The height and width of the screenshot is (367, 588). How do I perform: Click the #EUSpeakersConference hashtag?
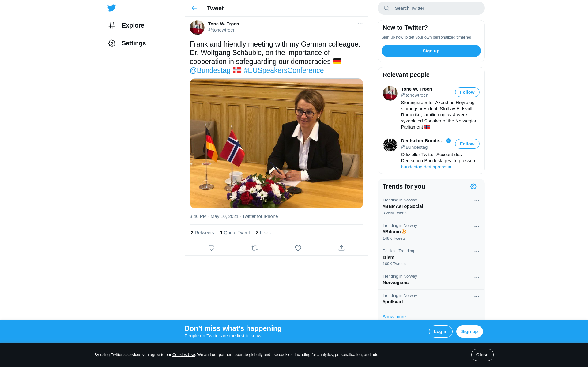pyautogui.click(x=284, y=70)
